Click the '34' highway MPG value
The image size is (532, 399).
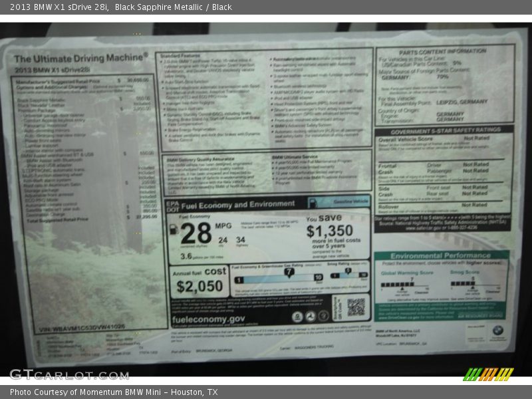241,240
